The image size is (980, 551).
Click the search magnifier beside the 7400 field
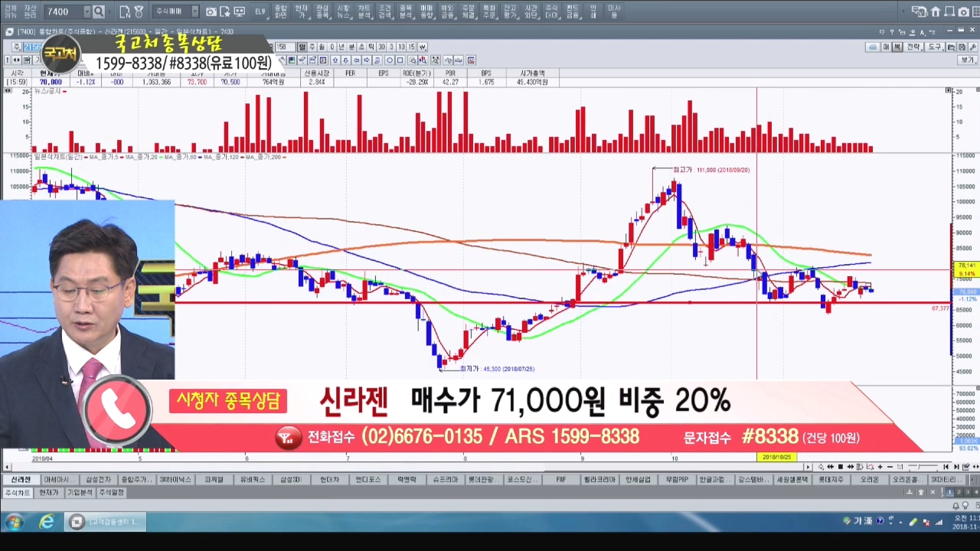(98, 11)
